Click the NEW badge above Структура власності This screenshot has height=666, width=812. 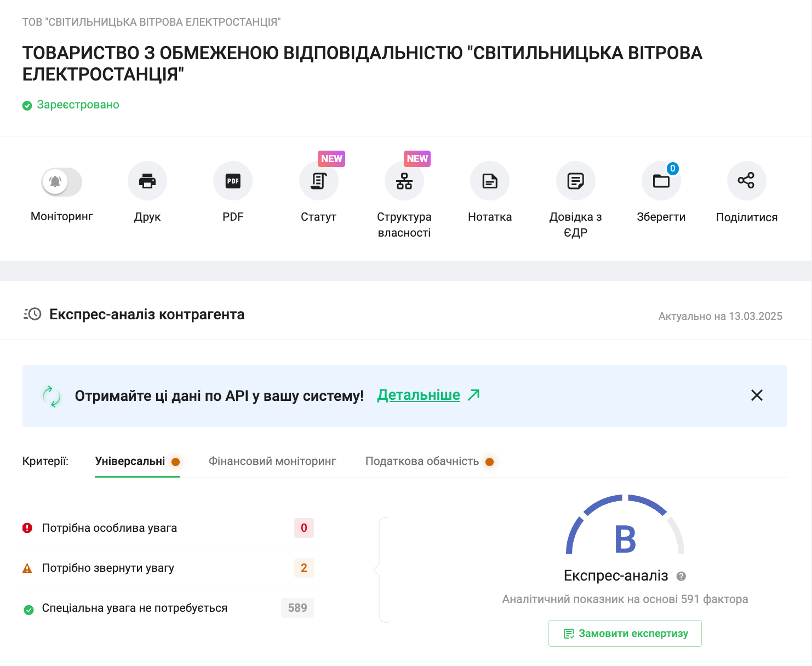(417, 159)
